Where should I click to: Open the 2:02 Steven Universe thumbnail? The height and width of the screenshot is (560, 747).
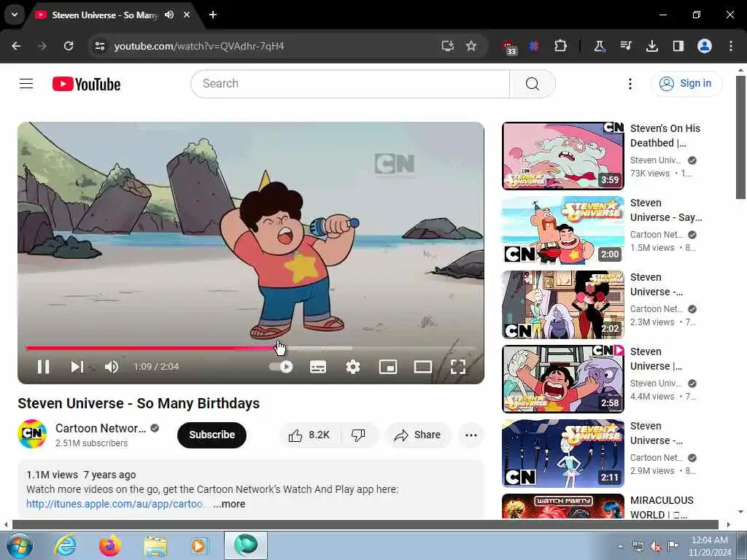[x=562, y=305]
